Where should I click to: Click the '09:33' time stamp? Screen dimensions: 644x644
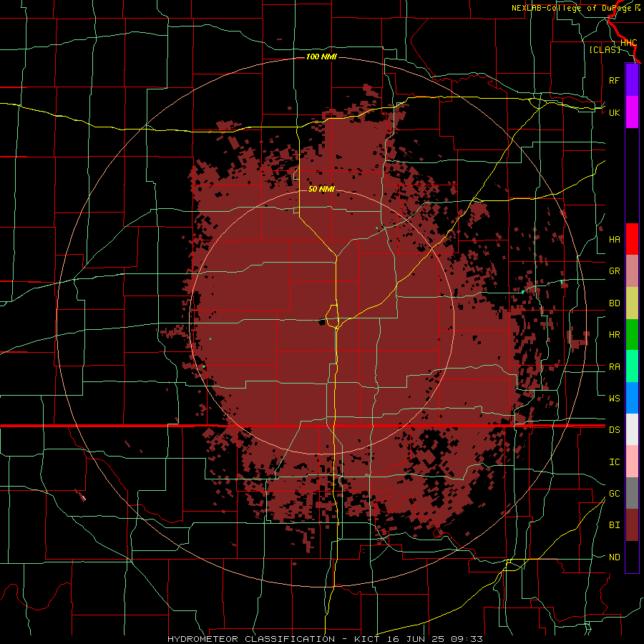(x=467, y=639)
